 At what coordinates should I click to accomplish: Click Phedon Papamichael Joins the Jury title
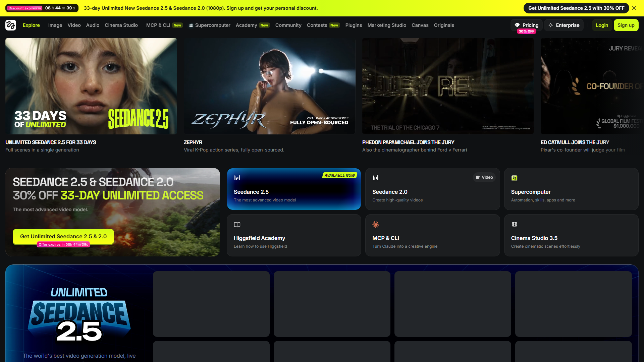click(x=408, y=142)
